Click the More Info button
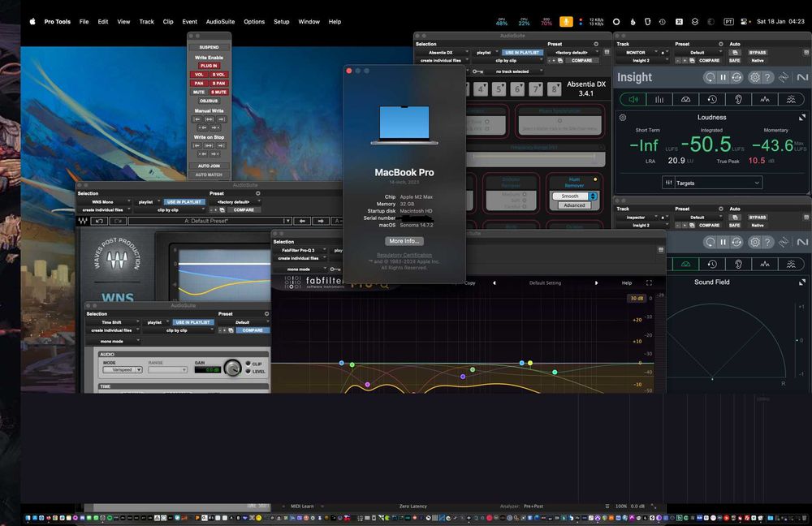 404,241
